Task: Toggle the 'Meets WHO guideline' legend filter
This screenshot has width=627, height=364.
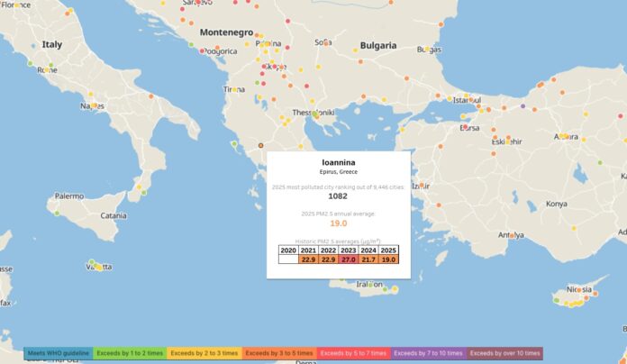Action: [59, 353]
